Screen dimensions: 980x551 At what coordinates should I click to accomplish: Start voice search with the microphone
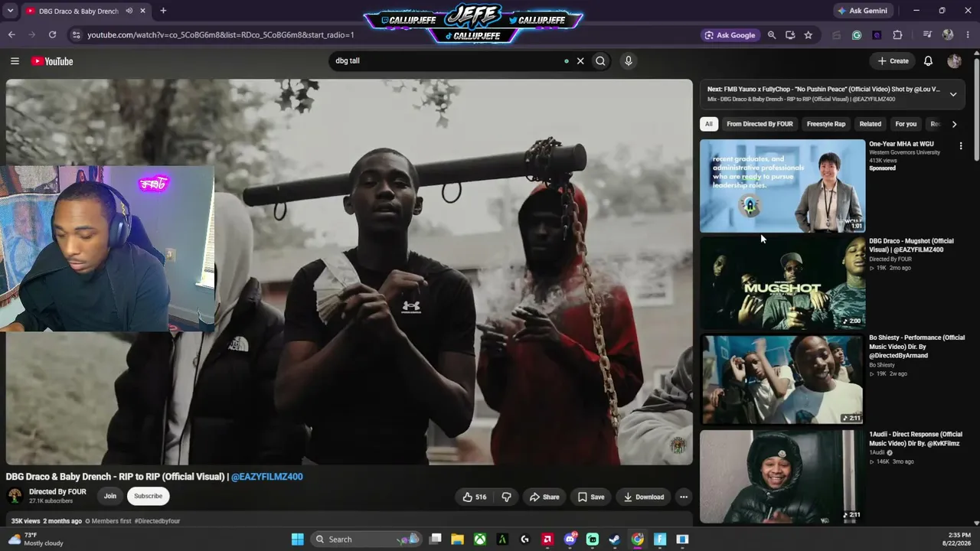click(x=628, y=61)
